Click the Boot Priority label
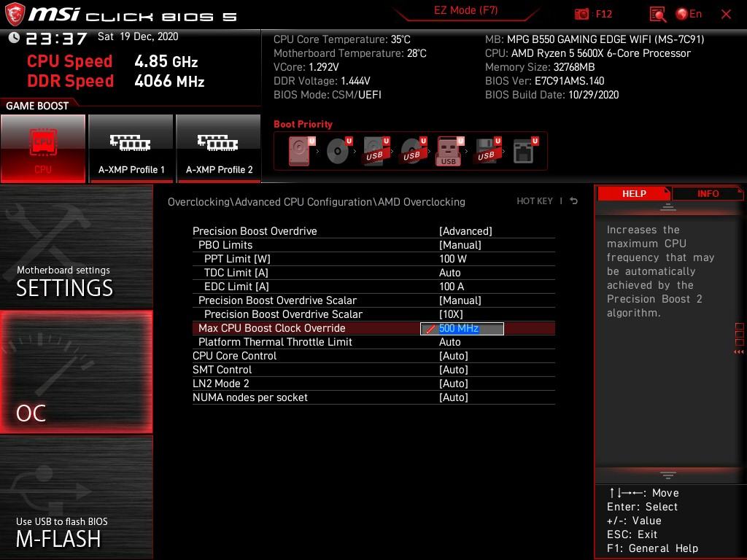The image size is (747, 560). [x=303, y=124]
